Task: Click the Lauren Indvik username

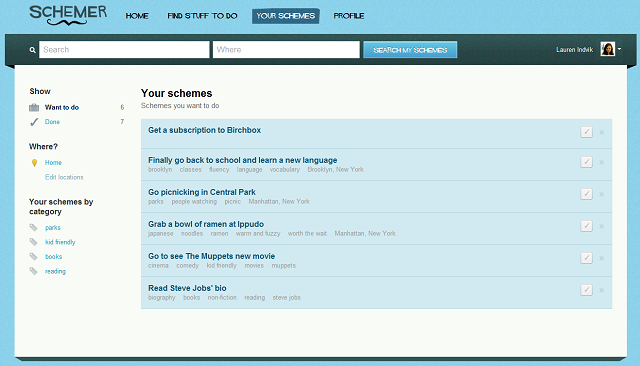Action: click(574, 49)
